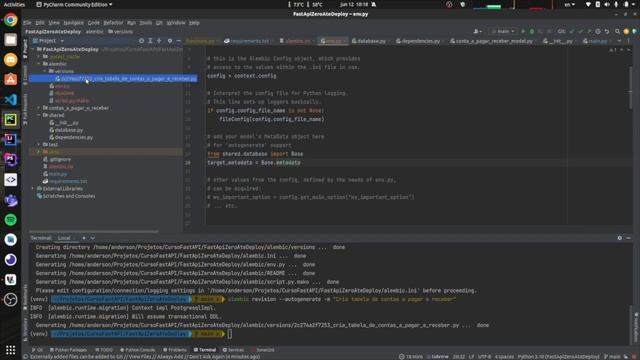Click the project tree horizontal scrollbar
This screenshot has width=640, height=360.
(93, 231)
